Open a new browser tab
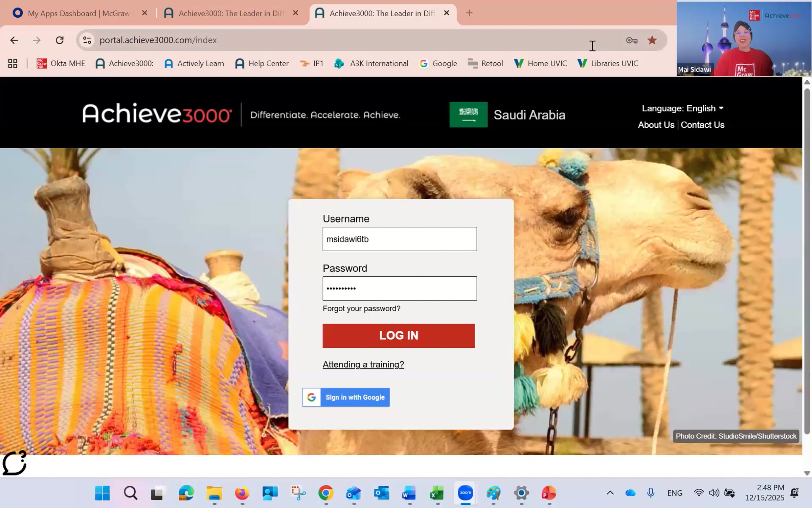The image size is (812, 508). click(x=469, y=13)
